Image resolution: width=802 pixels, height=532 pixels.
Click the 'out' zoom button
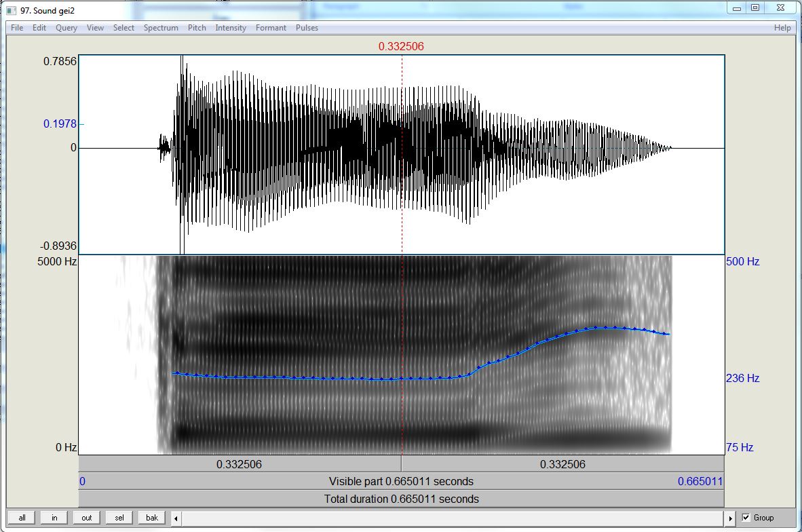86,518
